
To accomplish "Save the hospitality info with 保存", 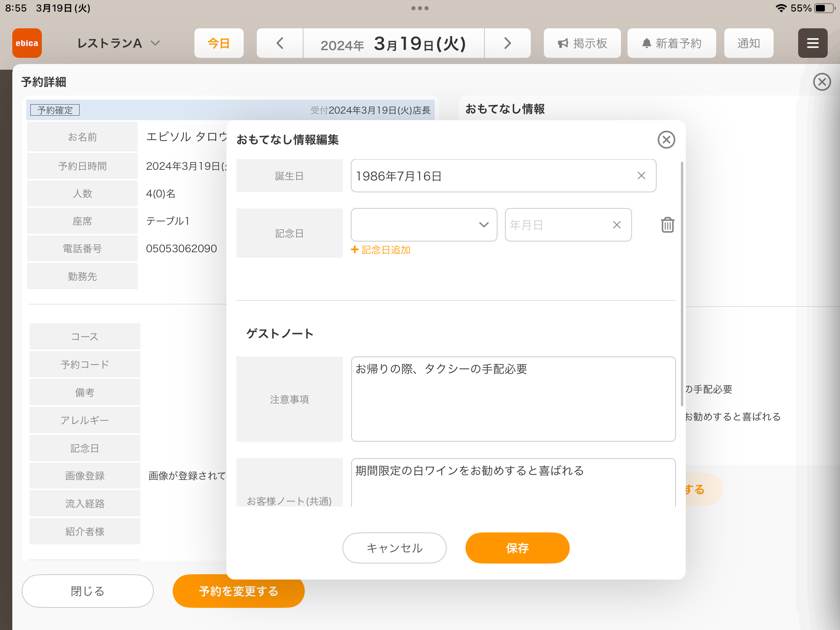I will (517, 548).
